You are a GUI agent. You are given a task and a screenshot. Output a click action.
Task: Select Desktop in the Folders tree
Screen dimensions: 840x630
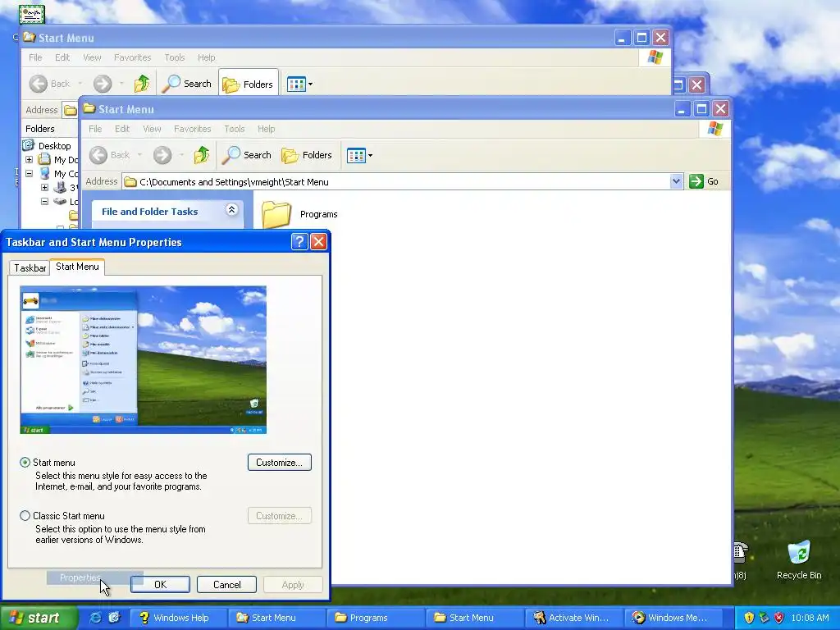(x=54, y=146)
